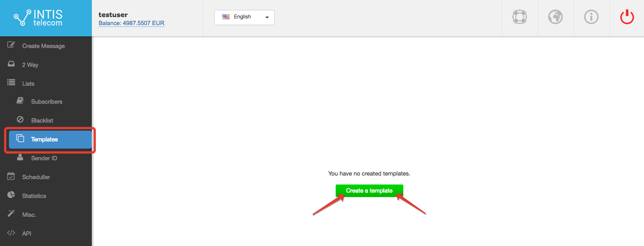Open the Create Message menu item
Viewport: 644px width, 246px height.
46,46
